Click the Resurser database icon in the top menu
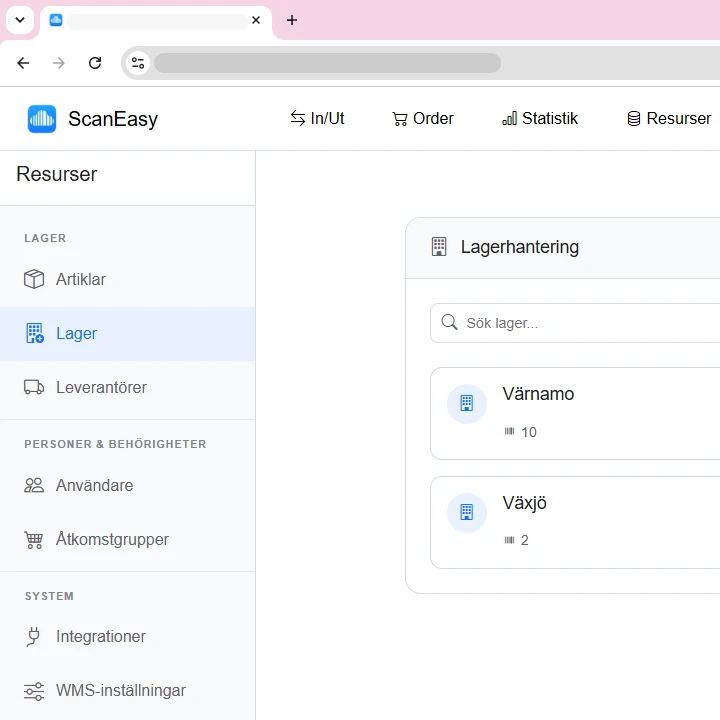Screen dimensions: 720x720 pos(634,119)
